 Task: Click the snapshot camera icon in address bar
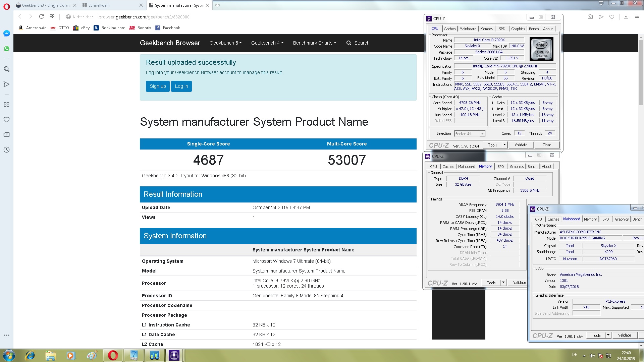(x=590, y=16)
